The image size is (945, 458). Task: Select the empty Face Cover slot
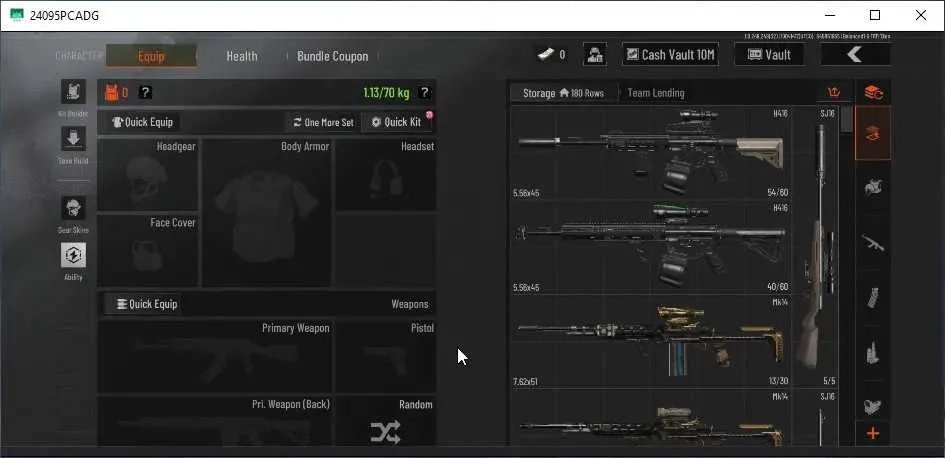coord(148,250)
